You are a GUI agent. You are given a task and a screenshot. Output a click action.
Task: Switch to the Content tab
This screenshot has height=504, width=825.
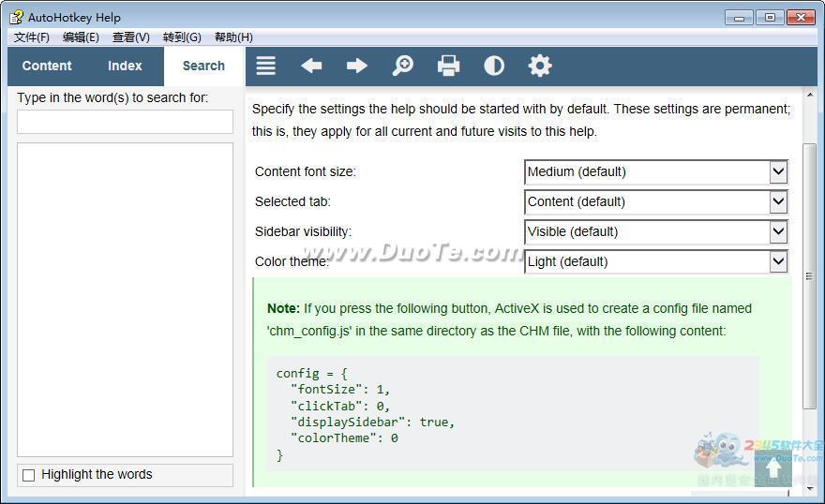pyautogui.click(x=47, y=66)
